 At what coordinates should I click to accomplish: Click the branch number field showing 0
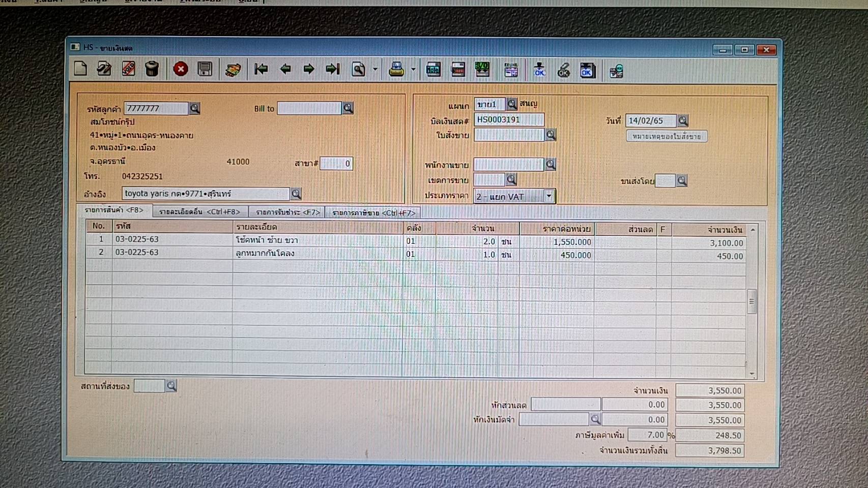[336, 164]
